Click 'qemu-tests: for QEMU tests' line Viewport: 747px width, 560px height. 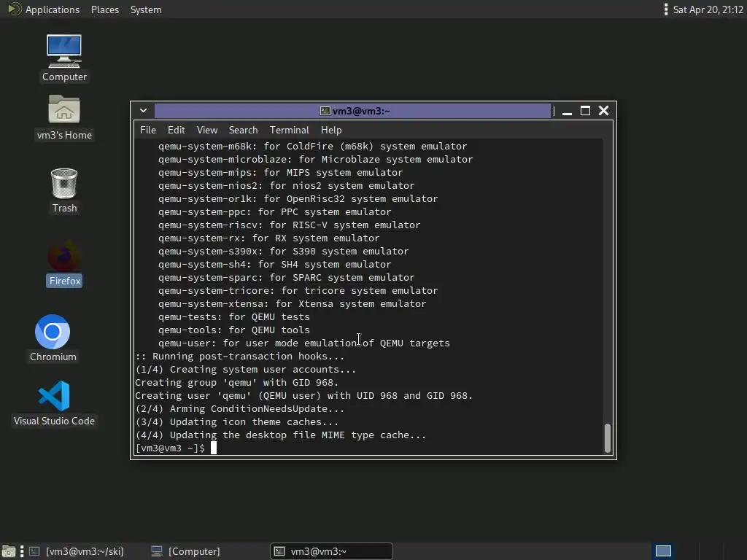coord(234,316)
